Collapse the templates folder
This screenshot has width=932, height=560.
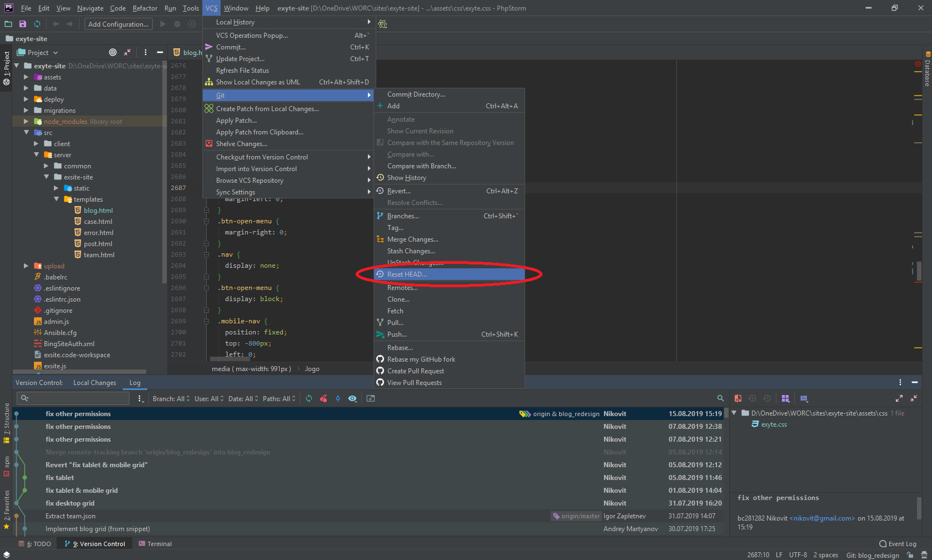click(x=56, y=199)
